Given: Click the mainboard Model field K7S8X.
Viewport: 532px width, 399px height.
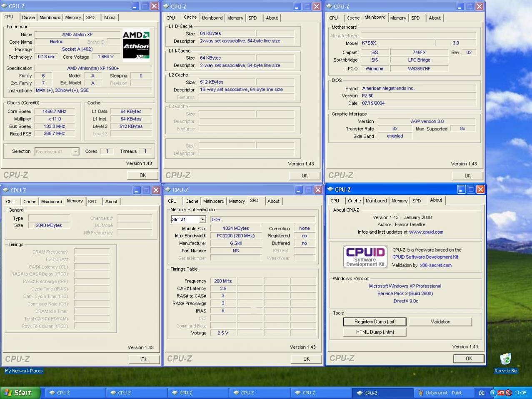Looking at the screenshot, I should coord(397,43).
